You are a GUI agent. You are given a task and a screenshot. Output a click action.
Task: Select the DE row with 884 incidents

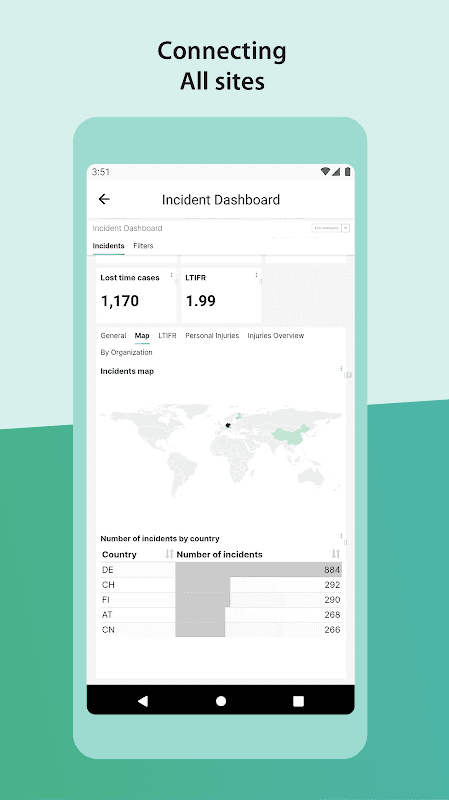coord(221,570)
